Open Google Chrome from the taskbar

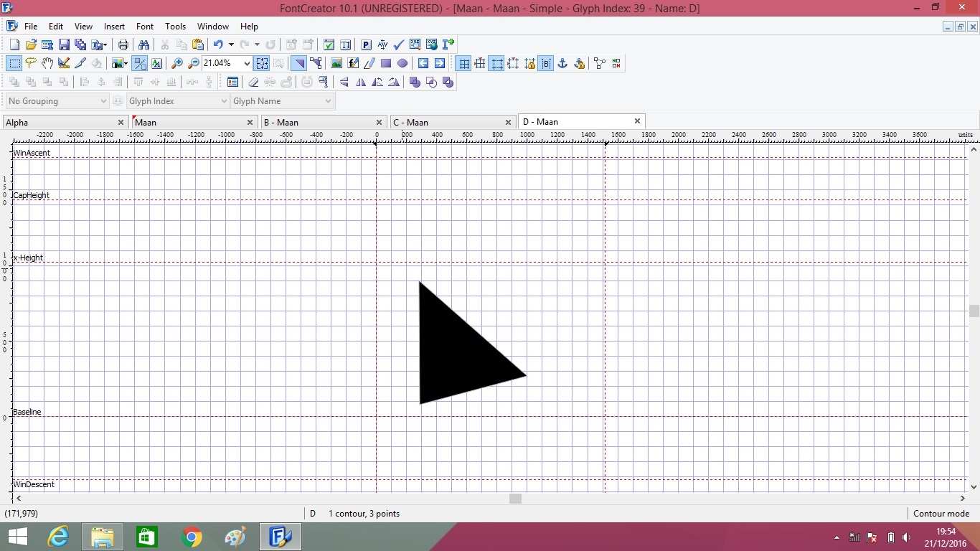click(192, 537)
